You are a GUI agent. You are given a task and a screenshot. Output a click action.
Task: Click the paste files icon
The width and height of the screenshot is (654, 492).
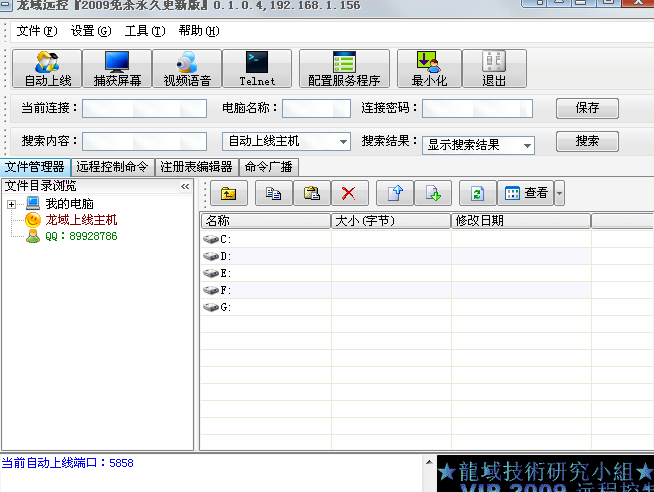coord(312,193)
